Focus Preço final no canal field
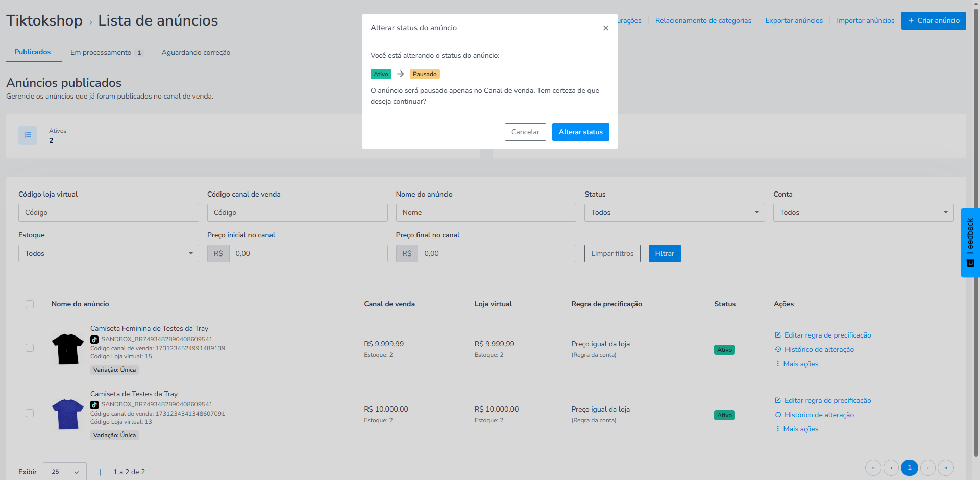Screen dimensions: 980x480 tap(497, 253)
